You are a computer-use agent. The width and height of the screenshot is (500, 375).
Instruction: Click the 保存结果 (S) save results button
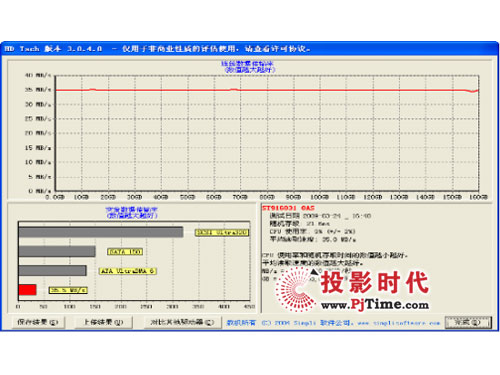(38, 322)
